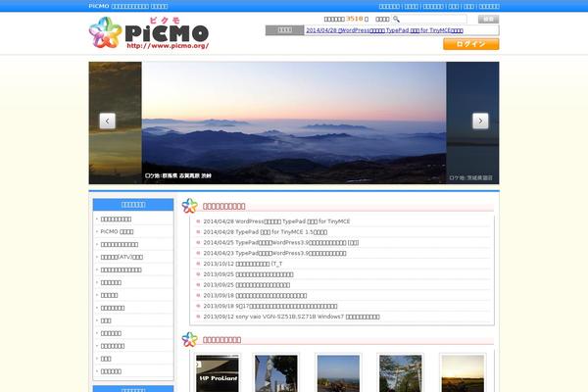Open the 2013/09/12 sony vaio Windows7 news item
Viewport: 588px width, 392px height.
pyautogui.click(x=291, y=317)
